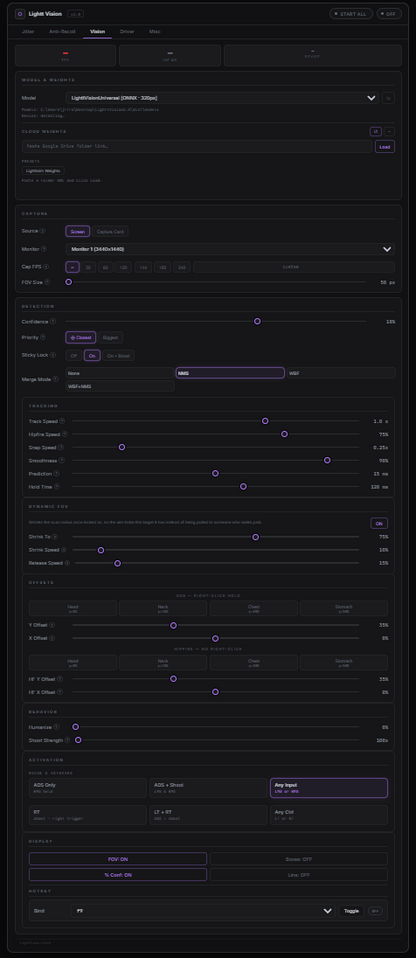
Task: Open the Driver tab
Action: (127, 31)
